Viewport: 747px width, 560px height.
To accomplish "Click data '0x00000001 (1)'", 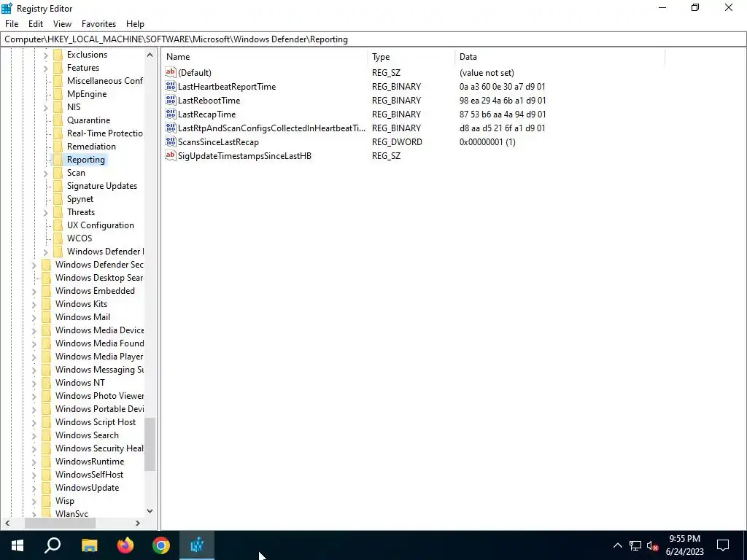I will click(487, 142).
